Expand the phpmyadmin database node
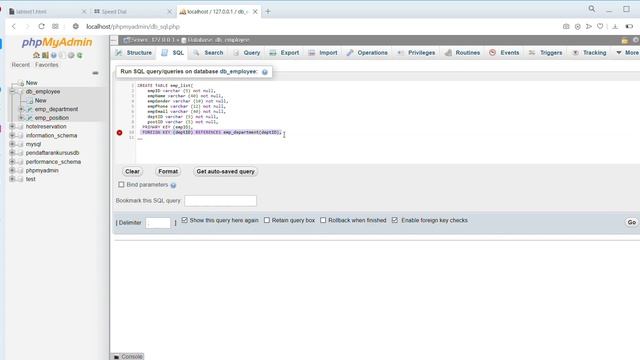Image resolution: width=640 pixels, height=360 pixels. (x=12, y=170)
